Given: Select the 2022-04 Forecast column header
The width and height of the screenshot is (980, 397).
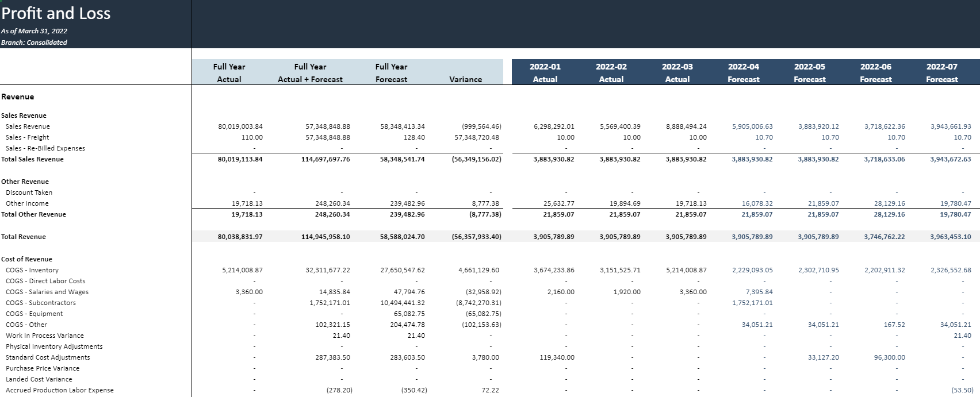Looking at the screenshot, I should tap(743, 73).
